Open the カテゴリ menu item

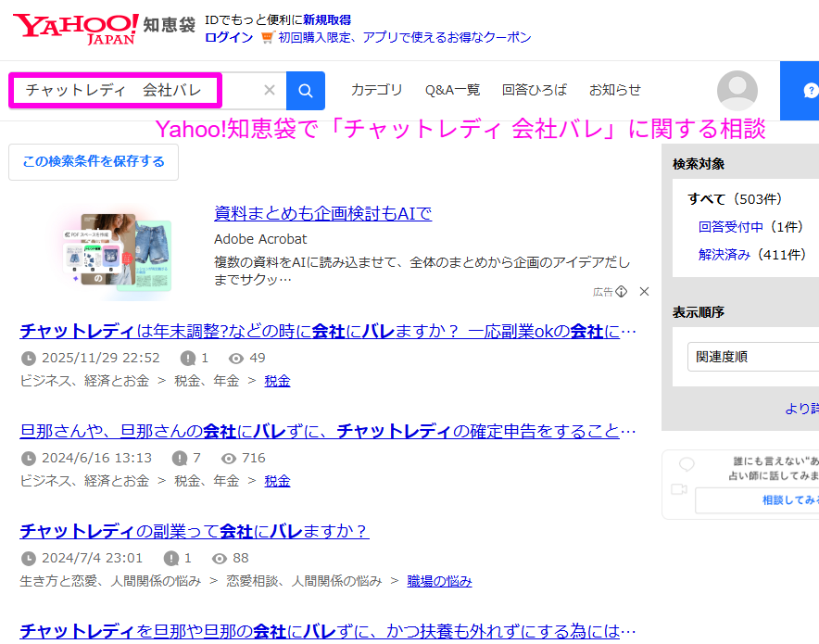[376, 90]
